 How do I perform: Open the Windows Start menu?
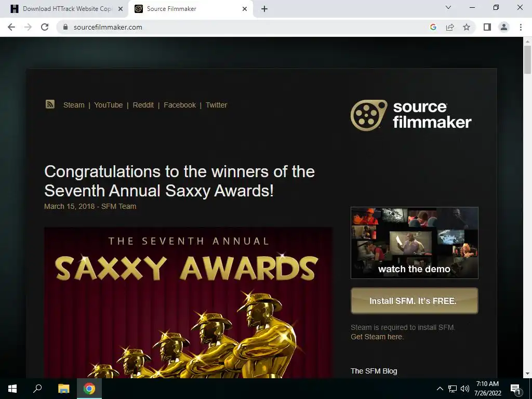(x=12, y=389)
